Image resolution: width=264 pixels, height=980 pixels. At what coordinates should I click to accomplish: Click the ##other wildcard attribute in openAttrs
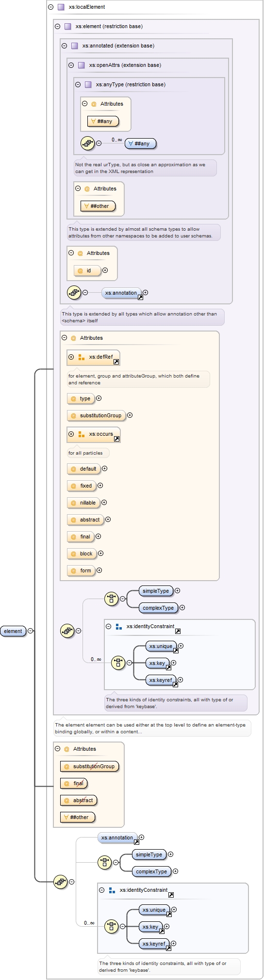98,206
